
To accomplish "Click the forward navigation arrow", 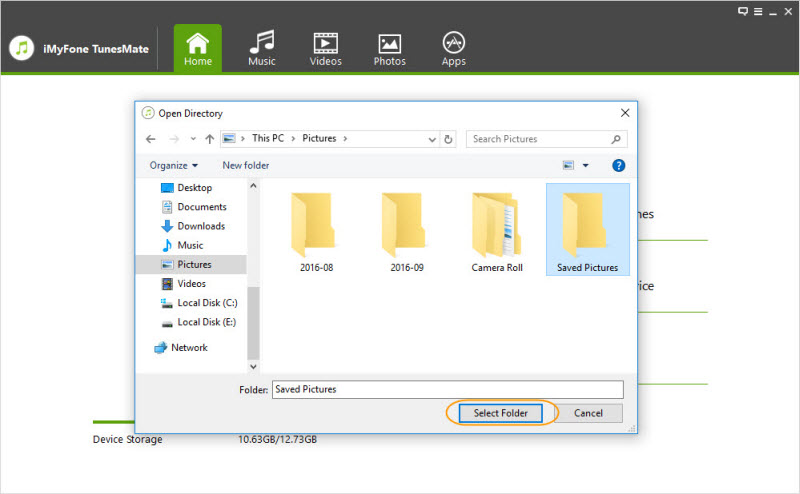I will click(x=173, y=139).
